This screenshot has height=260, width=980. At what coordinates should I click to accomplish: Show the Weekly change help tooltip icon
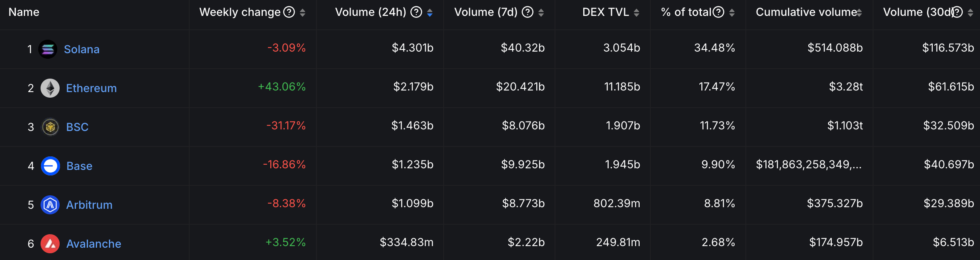[x=289, y=12]
